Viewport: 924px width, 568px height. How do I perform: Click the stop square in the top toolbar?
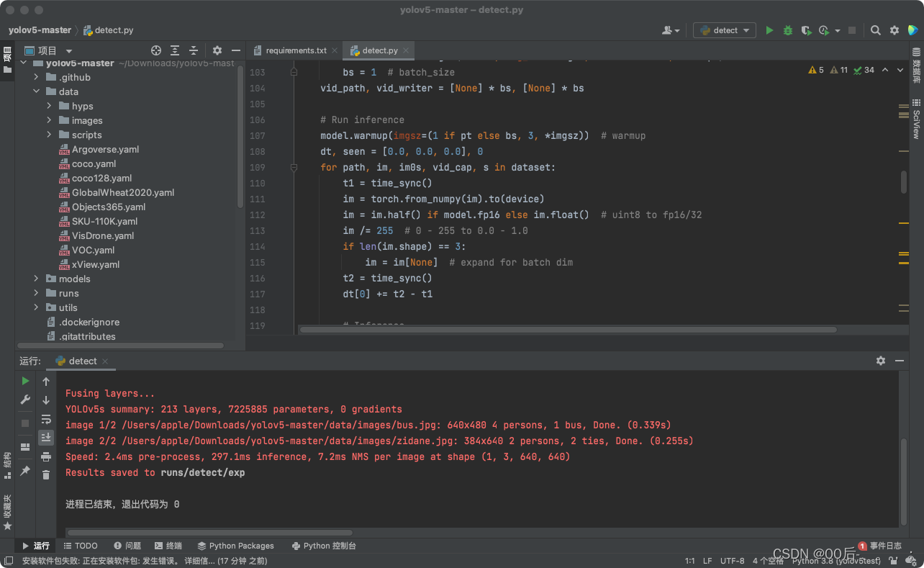(x=852, y=30)
